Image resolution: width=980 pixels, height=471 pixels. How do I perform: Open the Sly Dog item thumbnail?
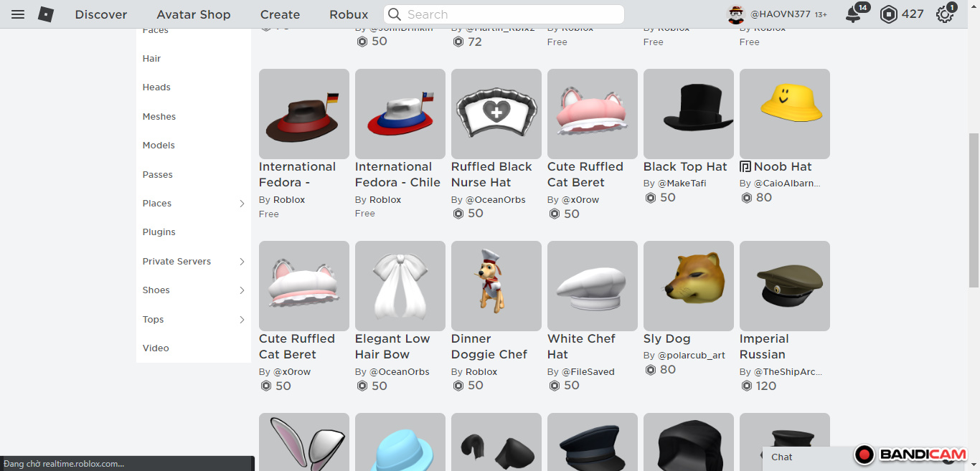point(688,285)
